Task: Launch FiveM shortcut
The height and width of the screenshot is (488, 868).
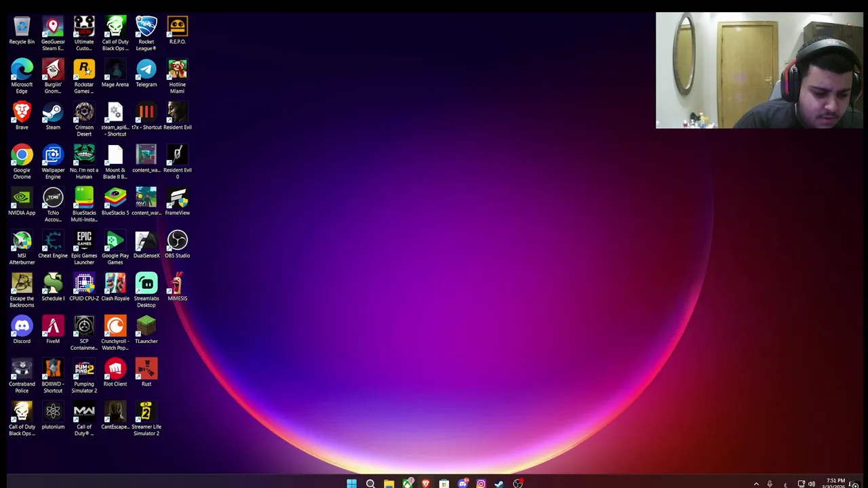Action: point(53,330)
